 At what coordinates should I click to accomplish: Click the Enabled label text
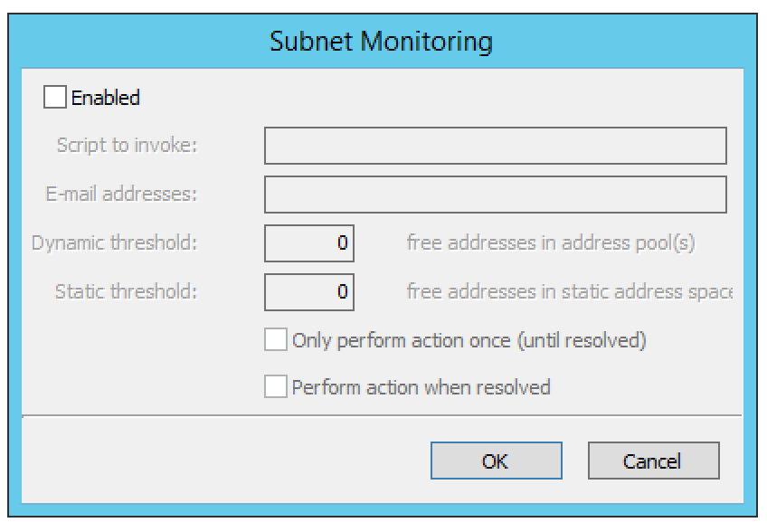coord(106,98)
